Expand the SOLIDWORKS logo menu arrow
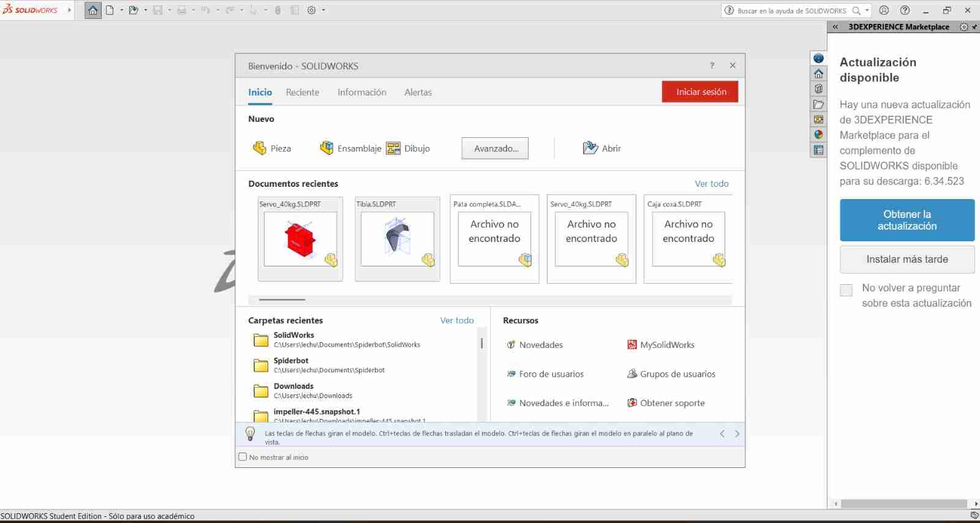 pos(69,10)
